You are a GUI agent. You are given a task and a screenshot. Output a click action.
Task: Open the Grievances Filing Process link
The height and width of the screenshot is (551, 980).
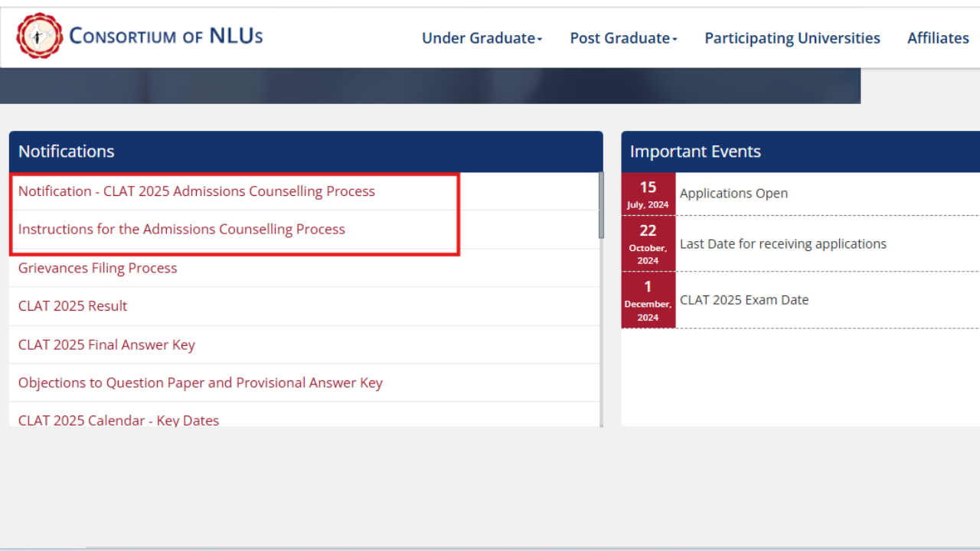pyautogui.click(x=97, y=268)
